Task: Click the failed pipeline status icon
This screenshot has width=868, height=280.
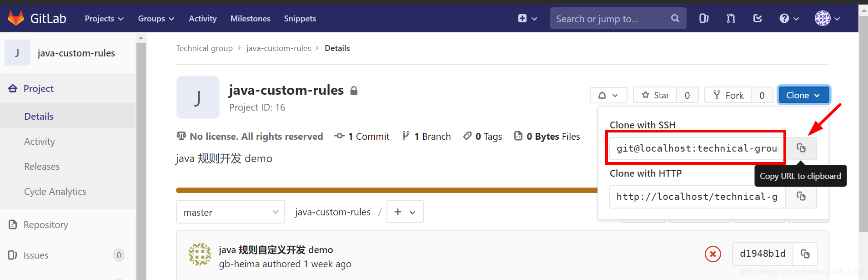Action: click(713, 254)
